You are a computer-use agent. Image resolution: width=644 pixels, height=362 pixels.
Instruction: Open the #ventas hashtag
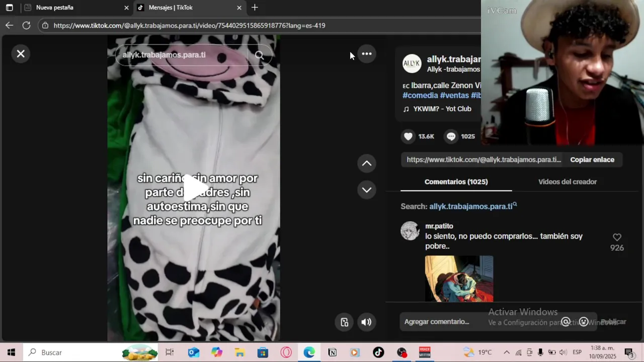click(454, 95)
